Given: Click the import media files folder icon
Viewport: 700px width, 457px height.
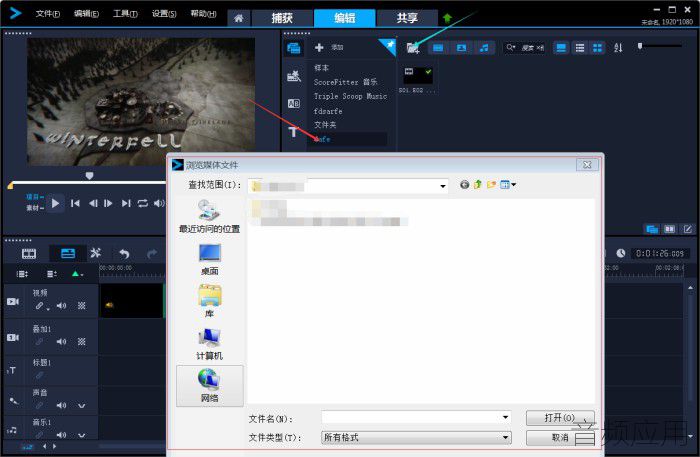Looking at the screenshot, I should tap(413, 48).
